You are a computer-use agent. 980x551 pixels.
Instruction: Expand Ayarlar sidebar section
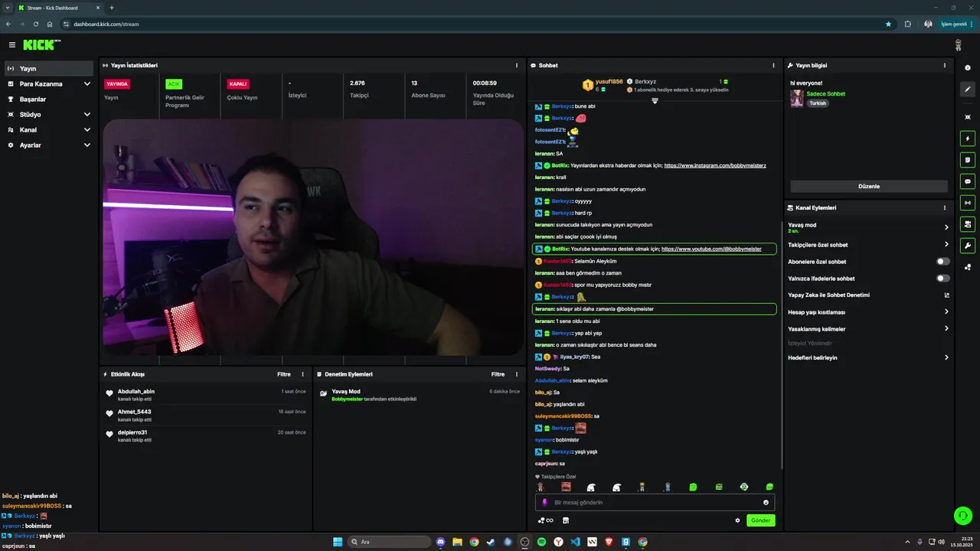87,145
